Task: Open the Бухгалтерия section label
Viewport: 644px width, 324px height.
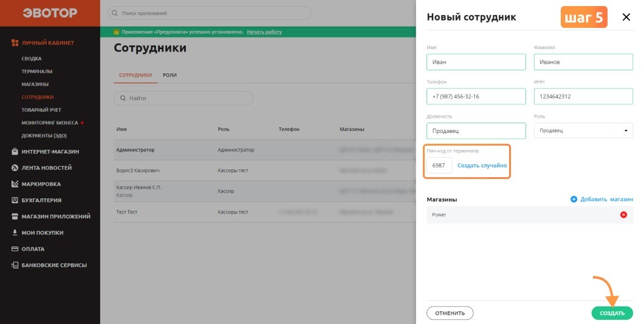Action: [41, 200]
